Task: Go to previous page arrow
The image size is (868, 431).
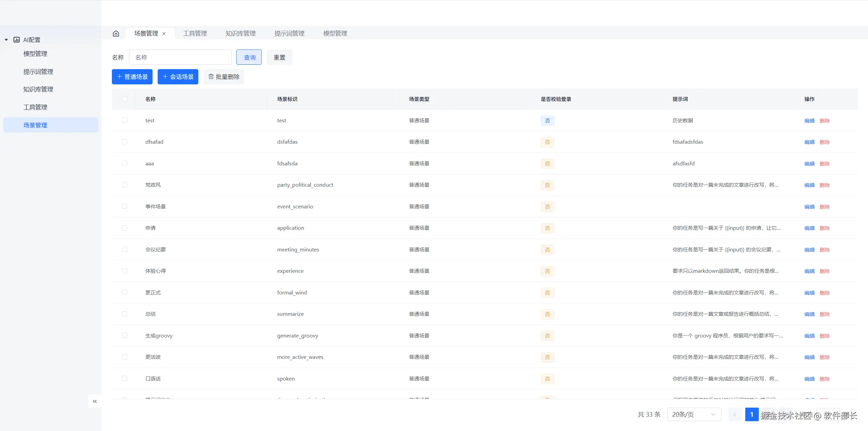Action: 735,414
